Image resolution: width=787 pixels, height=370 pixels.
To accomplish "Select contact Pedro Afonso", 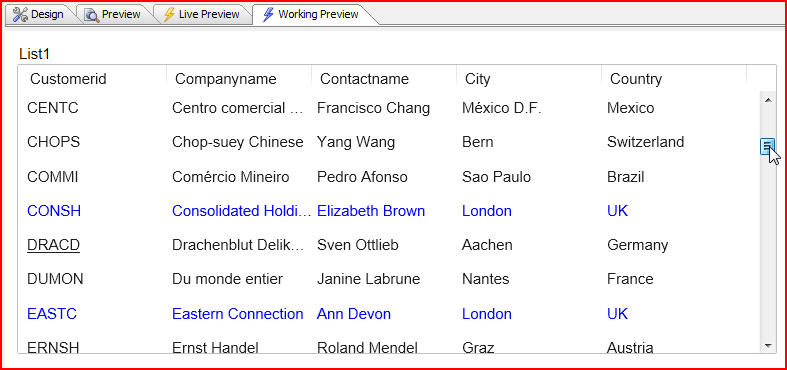I will click(362, 177).
